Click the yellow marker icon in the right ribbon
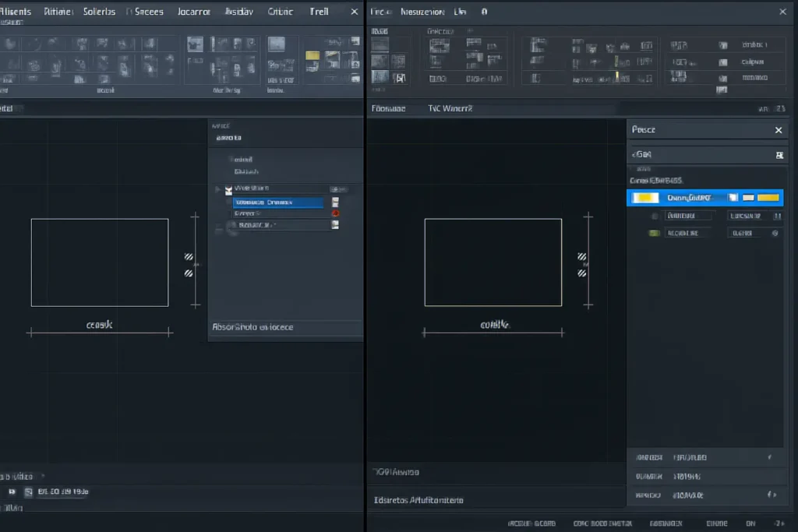Viewport: 798px width, 532px height. [x=616, y=76]
